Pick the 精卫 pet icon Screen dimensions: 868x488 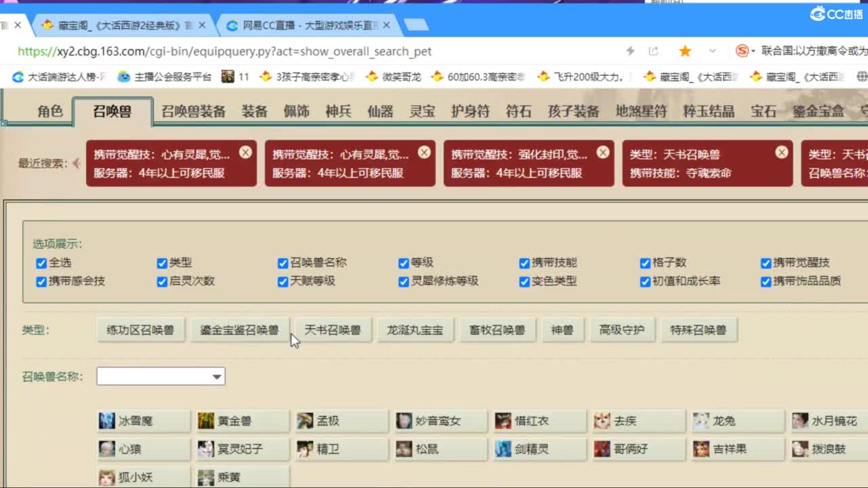coord(304,449)
